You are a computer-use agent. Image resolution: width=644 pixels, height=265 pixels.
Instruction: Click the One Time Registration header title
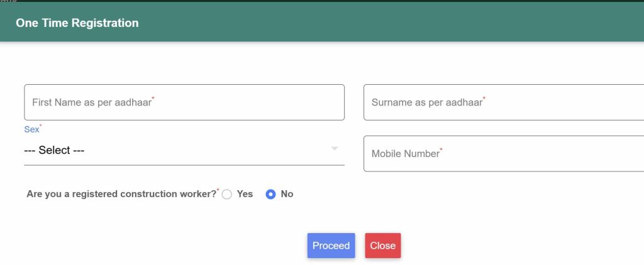pyautogui.click(x=77, y=23)
